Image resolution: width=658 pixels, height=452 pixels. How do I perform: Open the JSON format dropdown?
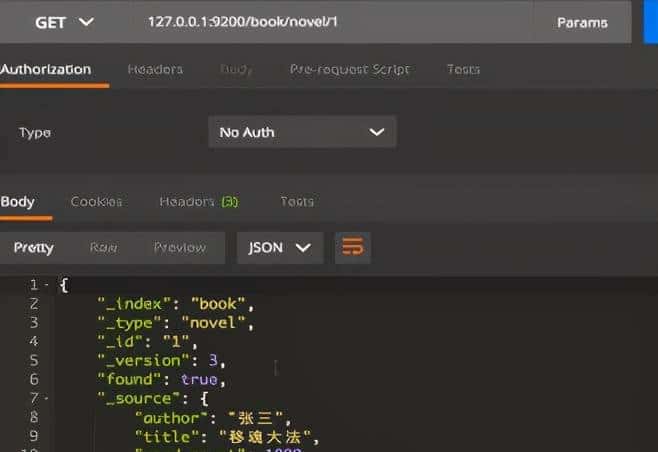pos(280,248)
